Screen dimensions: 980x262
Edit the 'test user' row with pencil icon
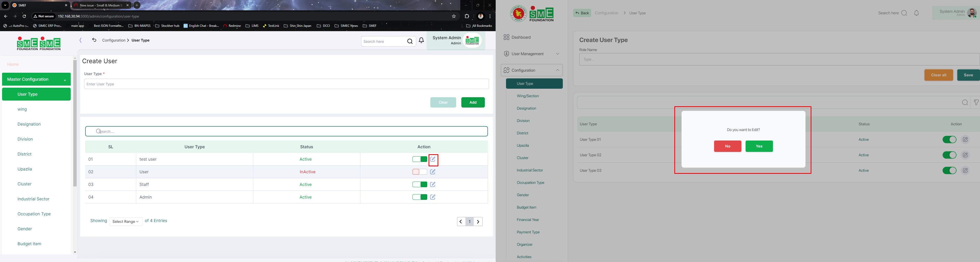point(433,159)
